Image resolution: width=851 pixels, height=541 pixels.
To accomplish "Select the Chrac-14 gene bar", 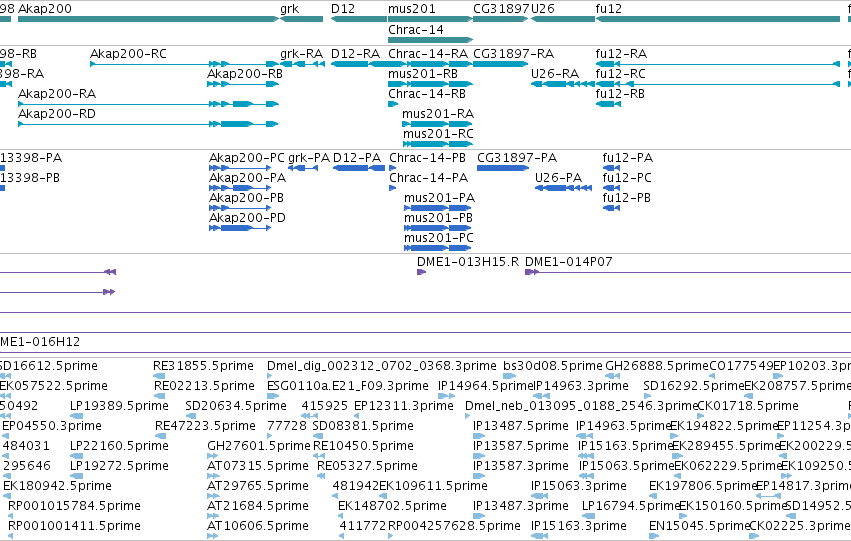I will point(430,40).
